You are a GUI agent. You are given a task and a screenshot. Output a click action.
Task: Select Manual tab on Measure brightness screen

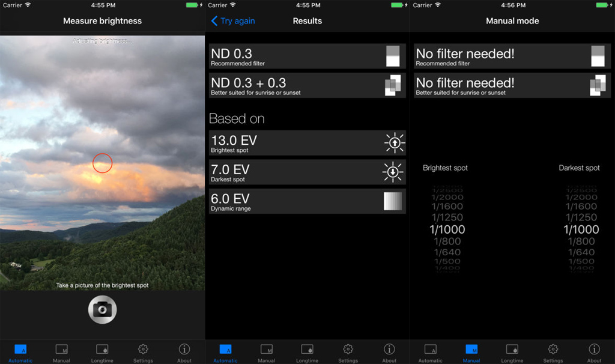61,353
